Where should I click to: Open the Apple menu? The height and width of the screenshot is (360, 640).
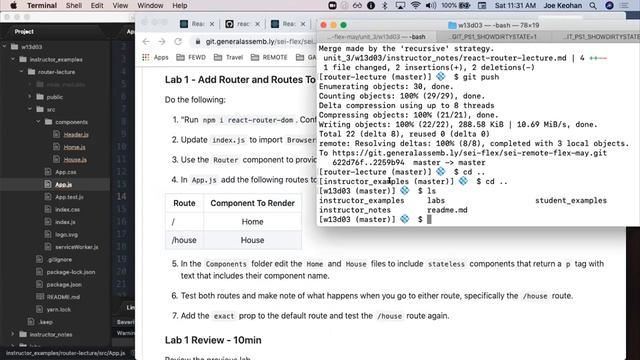[x=13, y=5]
